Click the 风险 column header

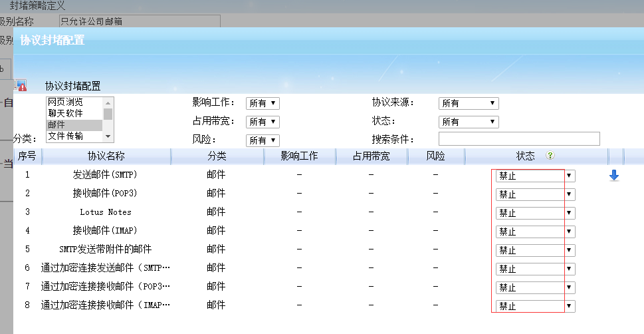(435, 156)
